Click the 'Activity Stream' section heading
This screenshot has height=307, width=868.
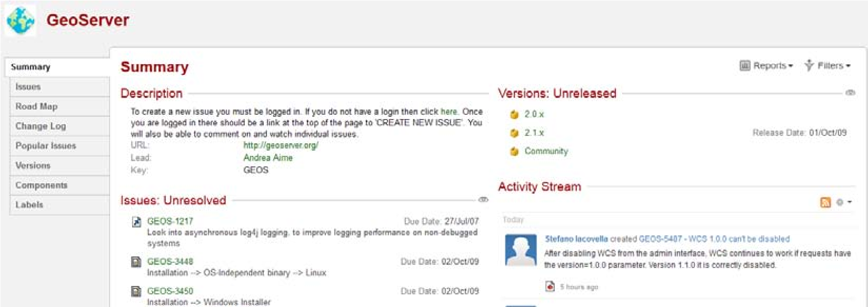(x=540, y=186)
